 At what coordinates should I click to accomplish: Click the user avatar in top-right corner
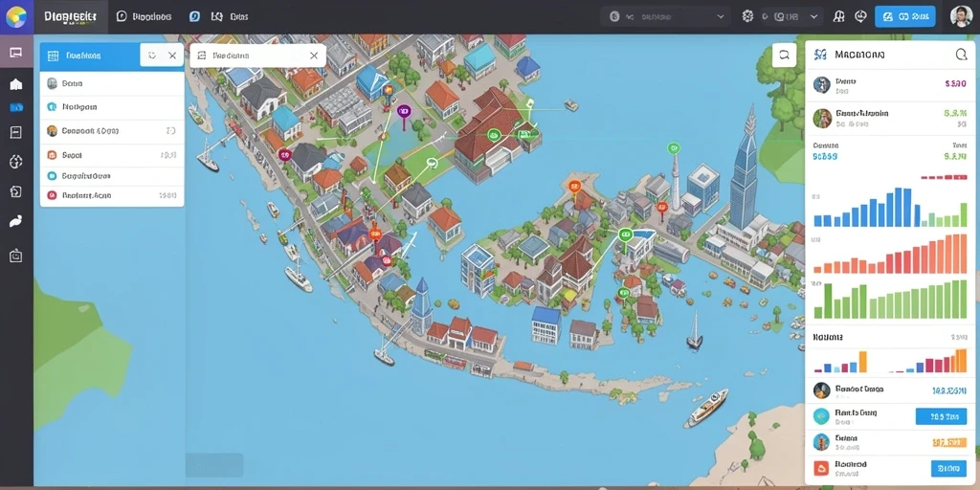[961, 16]
